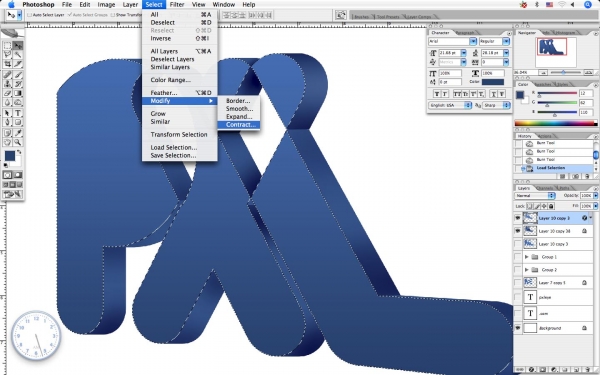This screenshot has height=375, width=600.
Task: Enable lock all in Layers panel
Action: point(551,206)
